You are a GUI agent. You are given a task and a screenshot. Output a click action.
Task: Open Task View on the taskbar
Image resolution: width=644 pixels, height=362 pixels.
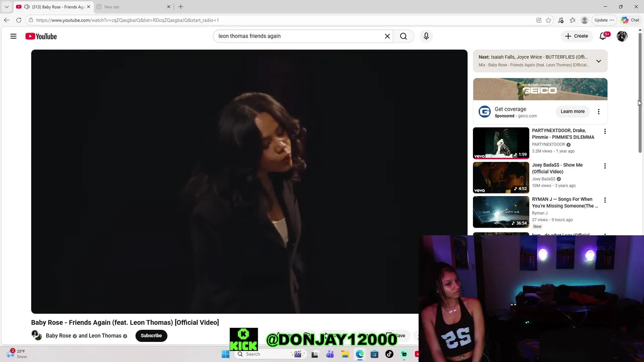tap(314, 354)
